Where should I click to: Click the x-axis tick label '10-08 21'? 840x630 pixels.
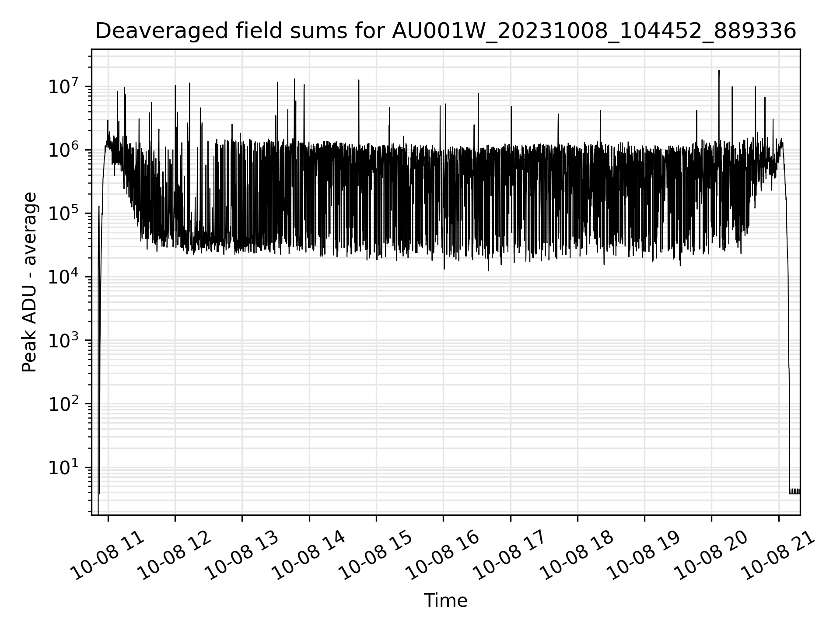(779, 556)
